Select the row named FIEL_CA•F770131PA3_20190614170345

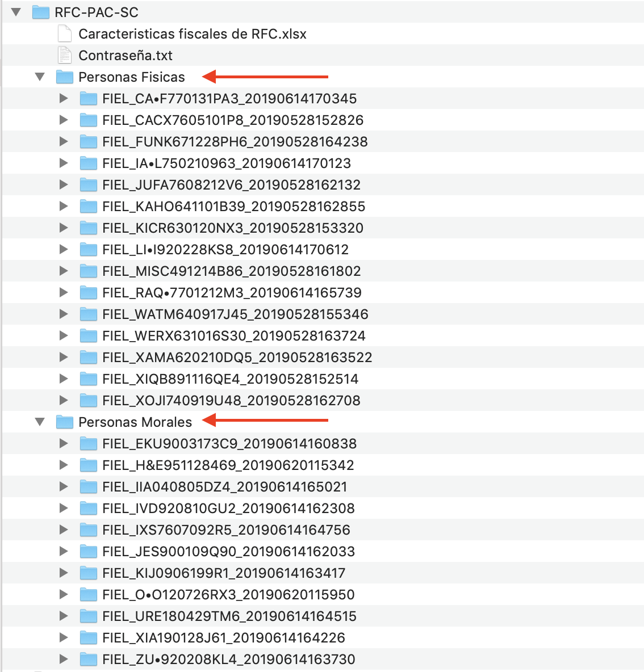coord(323,99)
